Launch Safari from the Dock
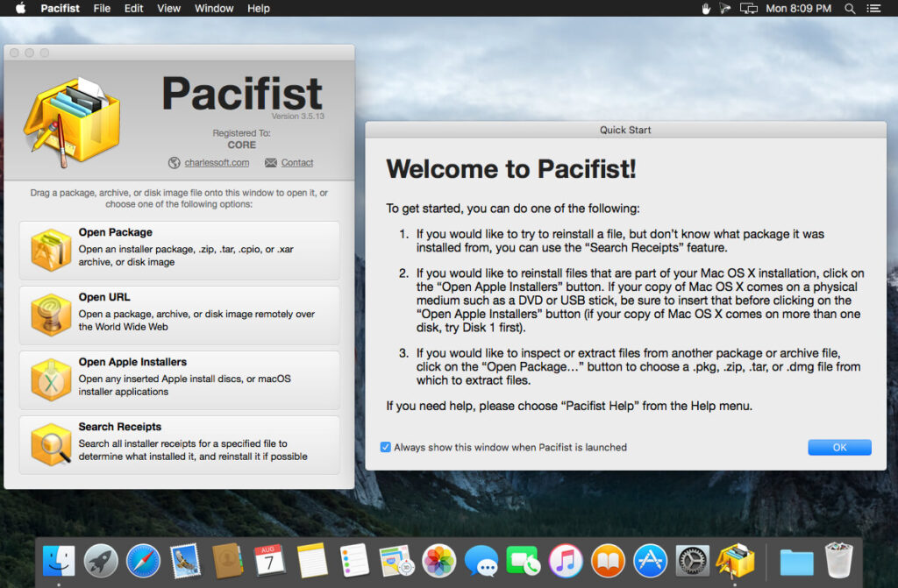 click(143, 560)
